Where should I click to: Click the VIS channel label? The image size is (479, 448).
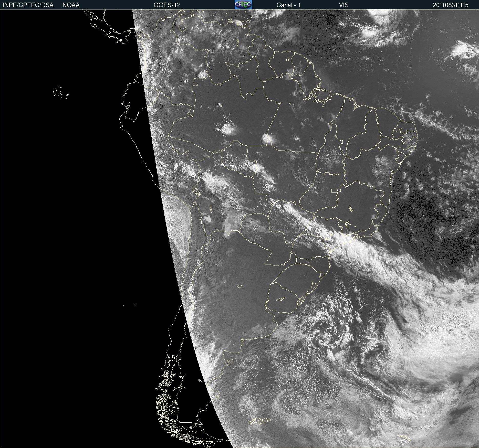[344, 5]
